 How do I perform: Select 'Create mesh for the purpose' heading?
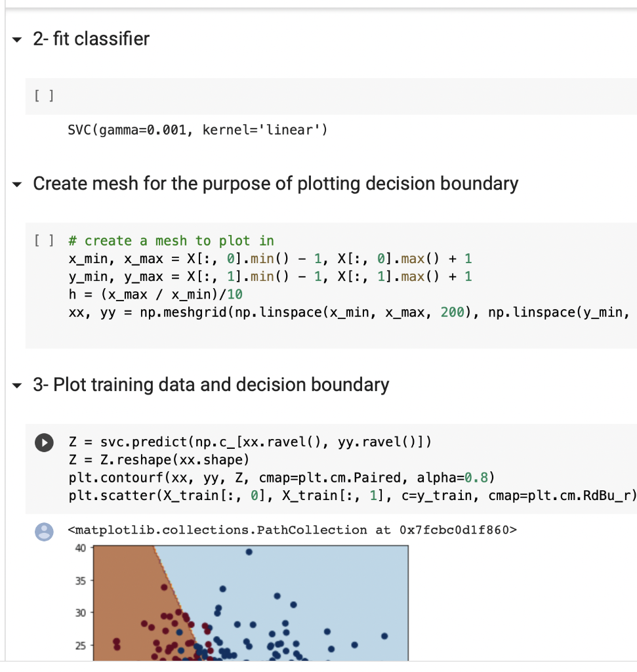[x=276, y=184]
